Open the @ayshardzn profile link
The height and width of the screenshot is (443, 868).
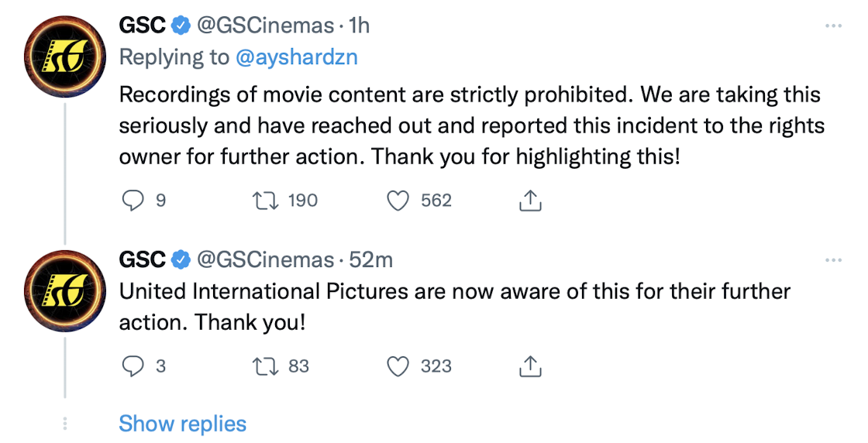pyautogui.click(x=297, y=57)
